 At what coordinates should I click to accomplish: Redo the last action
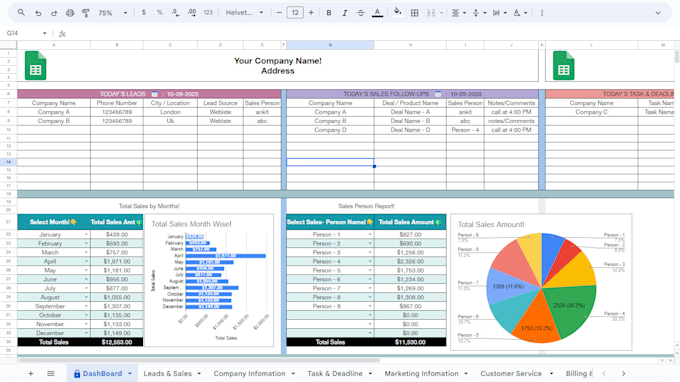point(54,13)
